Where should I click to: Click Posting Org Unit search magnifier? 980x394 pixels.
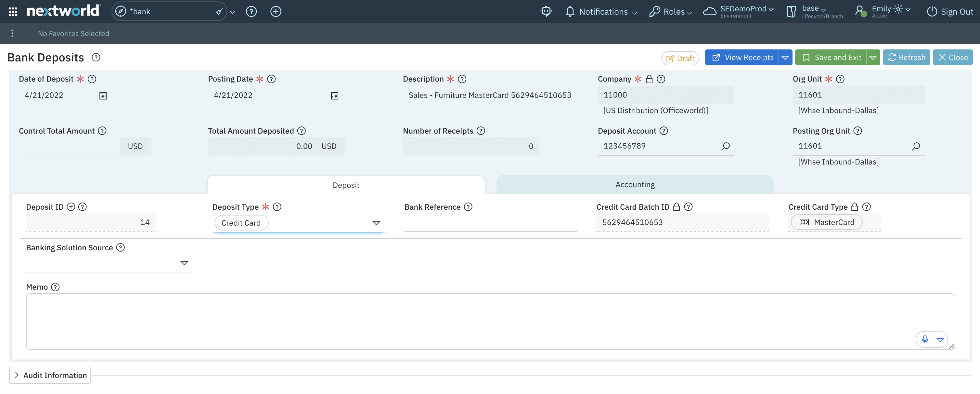point(915,146)
